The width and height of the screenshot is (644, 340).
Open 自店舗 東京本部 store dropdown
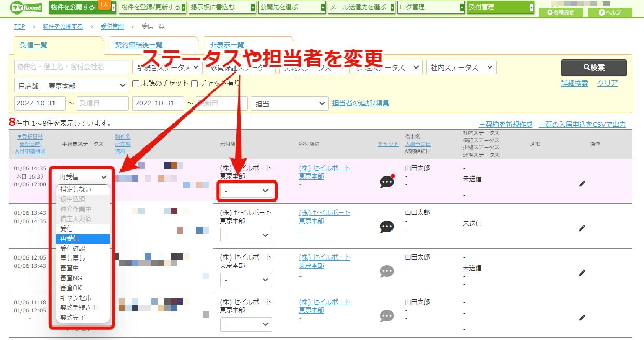tap(72, 85)
